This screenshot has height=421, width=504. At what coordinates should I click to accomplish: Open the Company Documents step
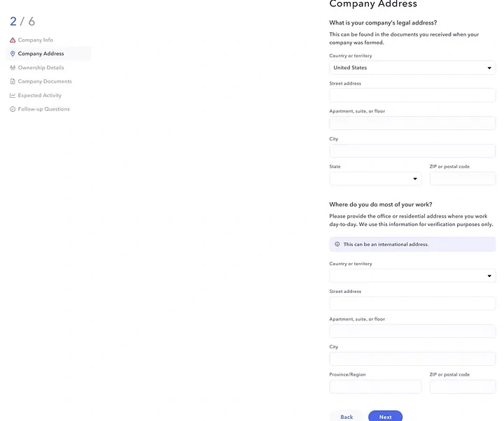coord(45,82)
